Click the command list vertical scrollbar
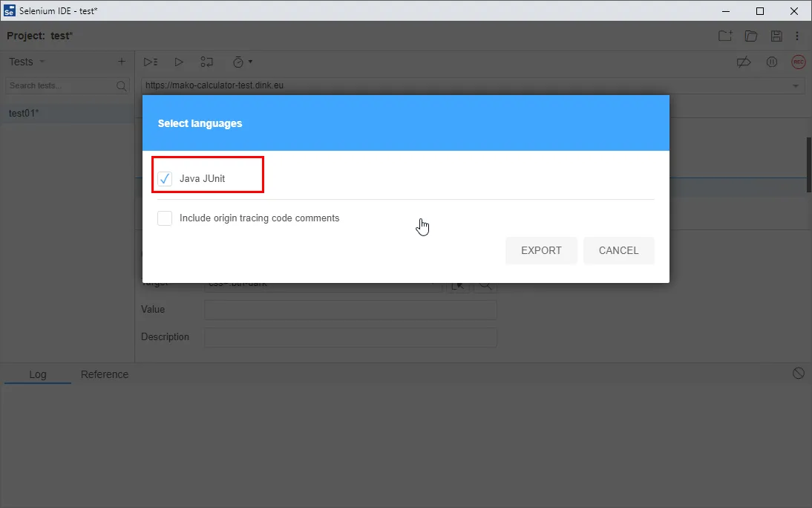The image size is (812, 508). (809, 165)
